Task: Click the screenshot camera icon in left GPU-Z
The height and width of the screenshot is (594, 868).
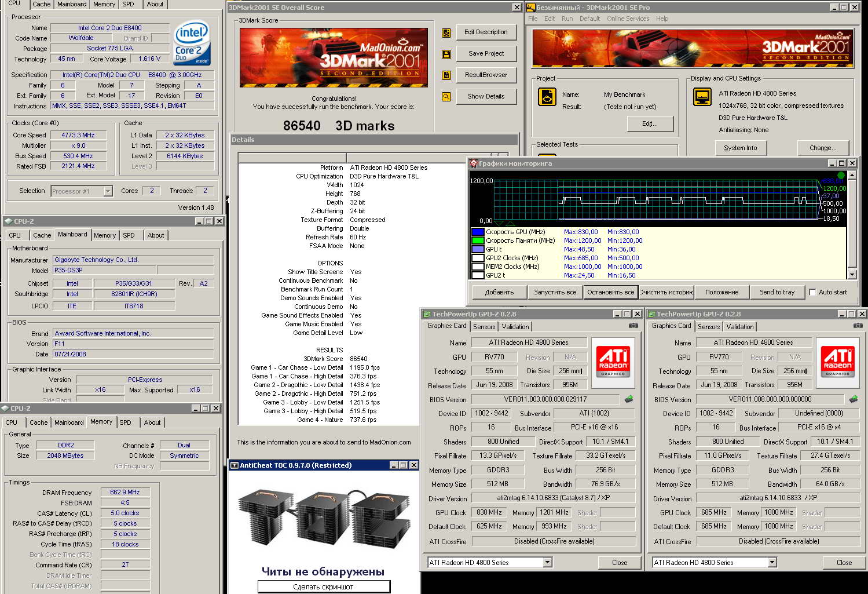Action: [633, 326]
